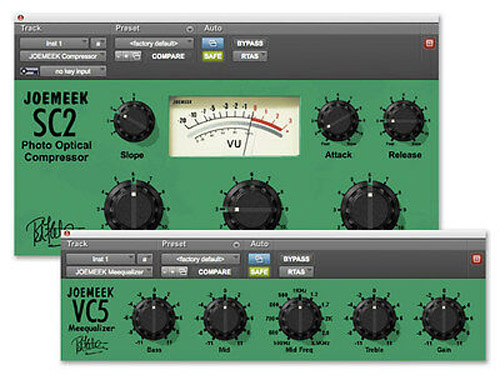500x375 pixels.
Task: Click the plug-in settings select icon left of COMPARE in Compressor
Action: coord(136,56)
